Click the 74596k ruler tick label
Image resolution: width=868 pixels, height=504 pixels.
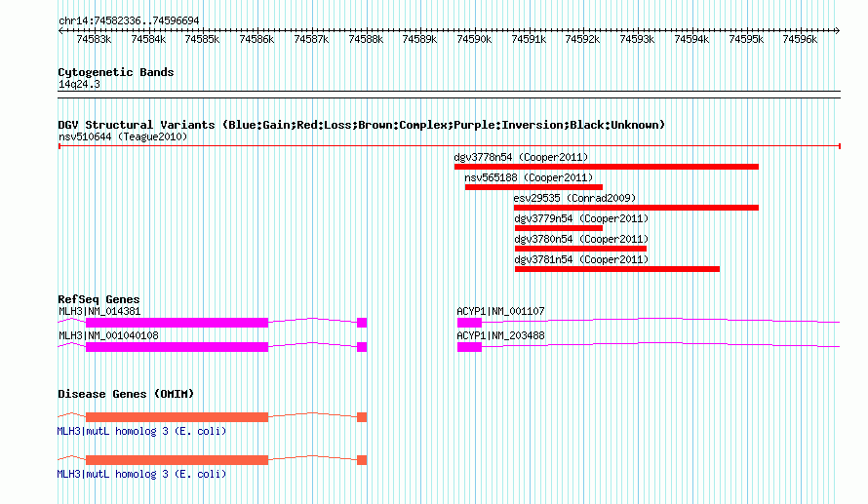[x=800, y=39]
